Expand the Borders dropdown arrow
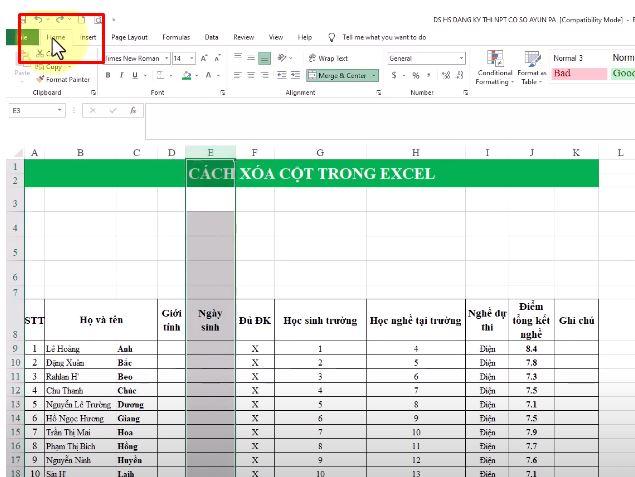This screenshot has height=477, width=635. [171, 76]
